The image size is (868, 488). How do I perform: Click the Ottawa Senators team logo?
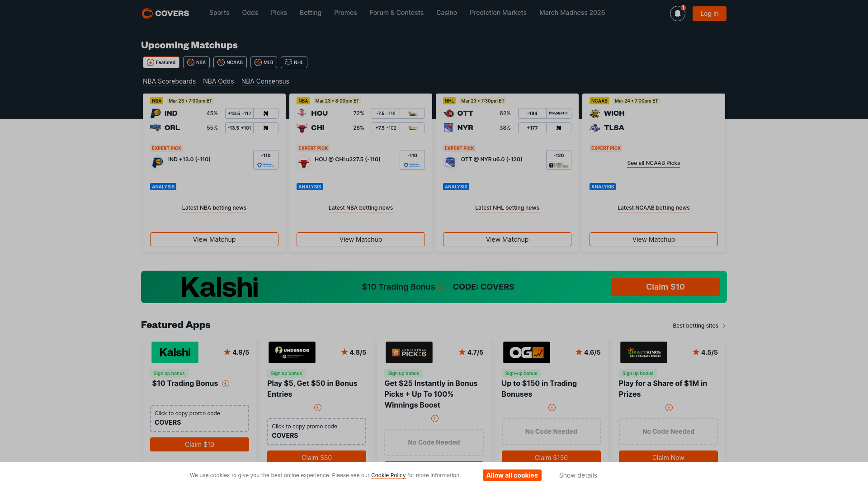click(448, 113)
